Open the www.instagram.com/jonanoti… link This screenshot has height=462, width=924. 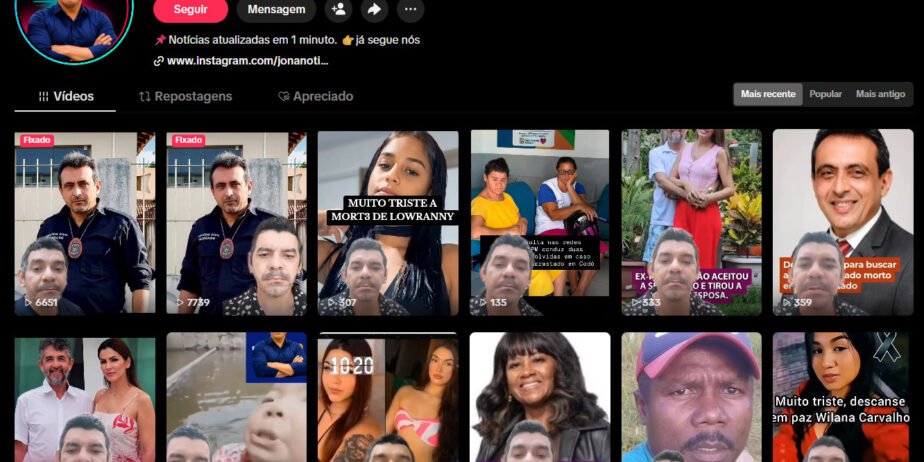[248, 61]
